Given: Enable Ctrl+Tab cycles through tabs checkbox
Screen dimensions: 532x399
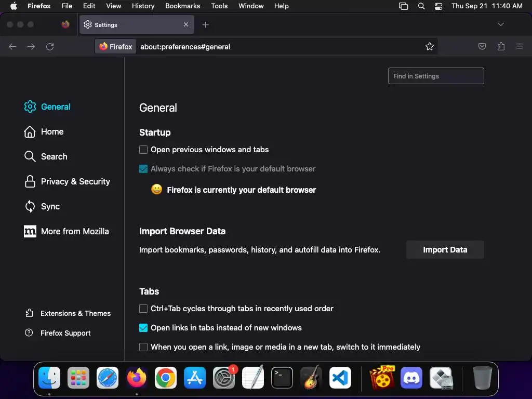Looking at the screenshot, I should [x=143, y=309].
